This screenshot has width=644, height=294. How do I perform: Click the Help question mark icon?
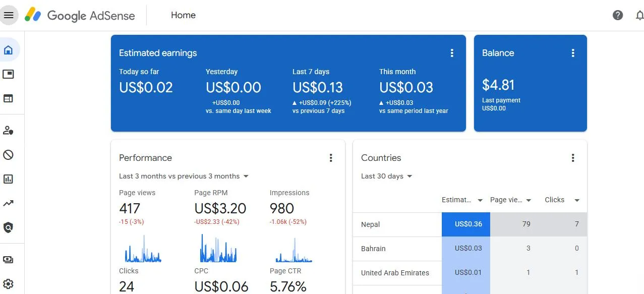pyautogui.click(x=618, y=15)
